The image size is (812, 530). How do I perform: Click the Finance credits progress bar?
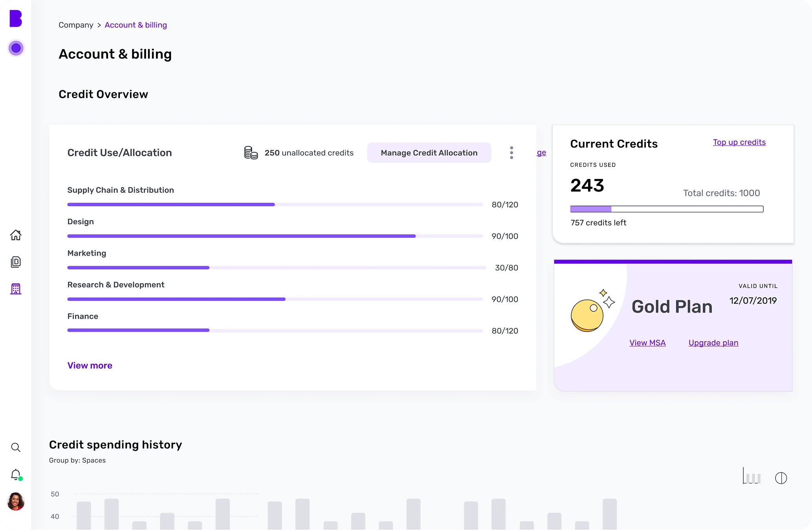[275, 331]
